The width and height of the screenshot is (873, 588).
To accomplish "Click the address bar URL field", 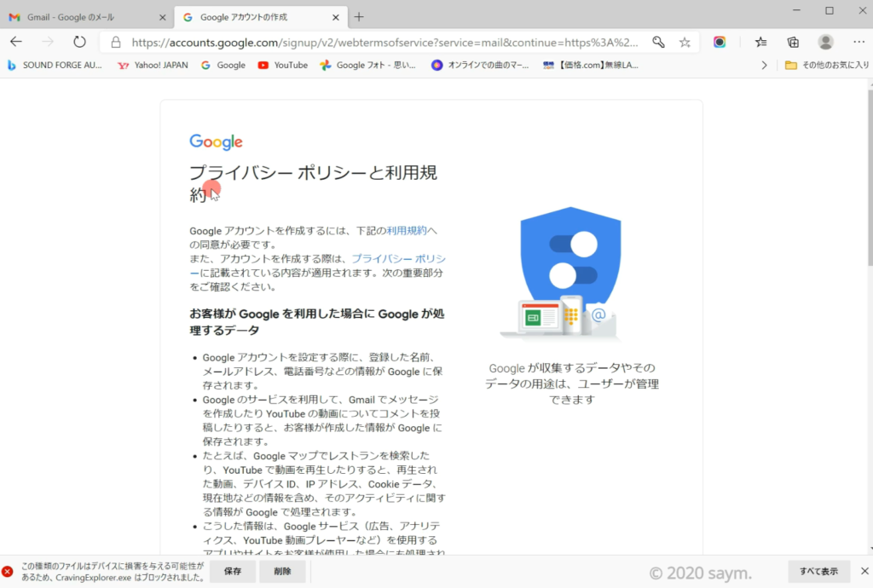I will click(x=384, y=42).
